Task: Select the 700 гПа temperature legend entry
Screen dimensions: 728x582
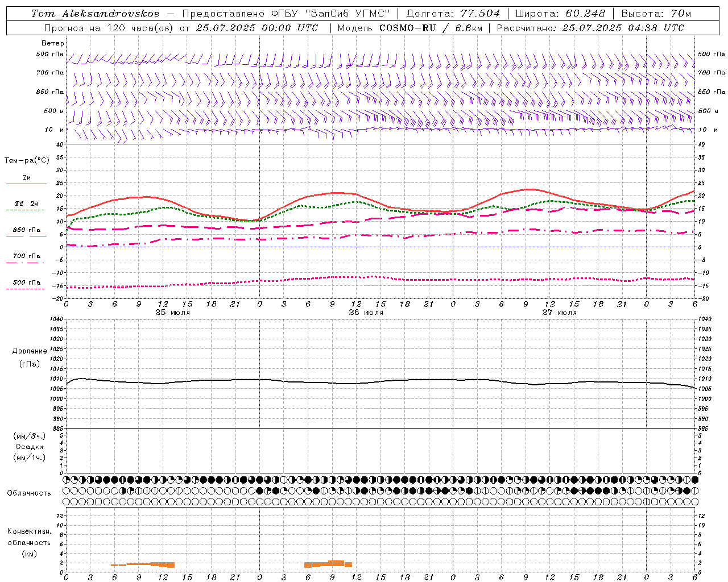Action: click(x=27, y=256)
